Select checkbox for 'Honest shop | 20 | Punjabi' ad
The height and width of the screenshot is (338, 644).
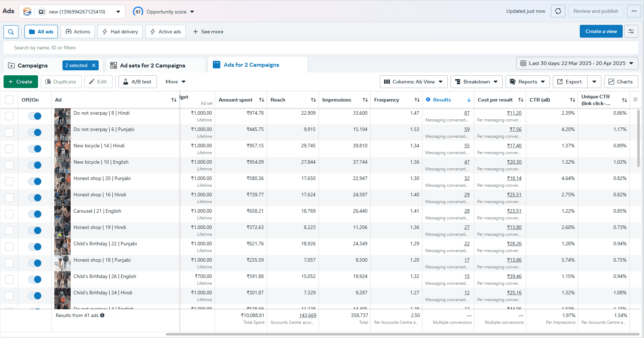pos(9,181)
